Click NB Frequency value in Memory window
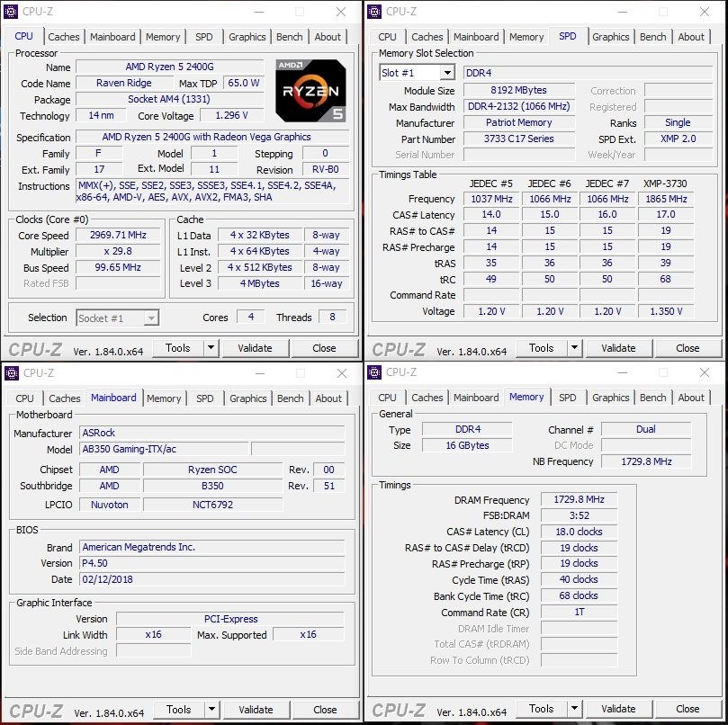This screenshot has height=725, width=728. point(646,461)
